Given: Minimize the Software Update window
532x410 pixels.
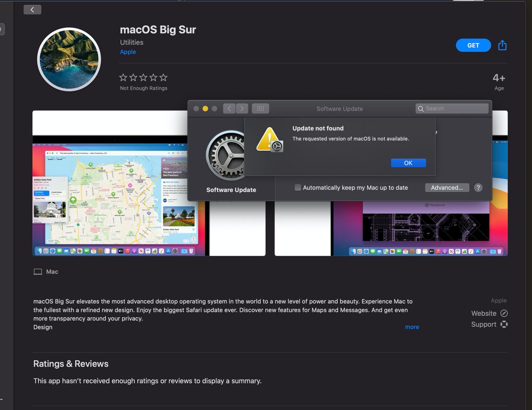Looking at the screenshot, I should coord(205,108).
